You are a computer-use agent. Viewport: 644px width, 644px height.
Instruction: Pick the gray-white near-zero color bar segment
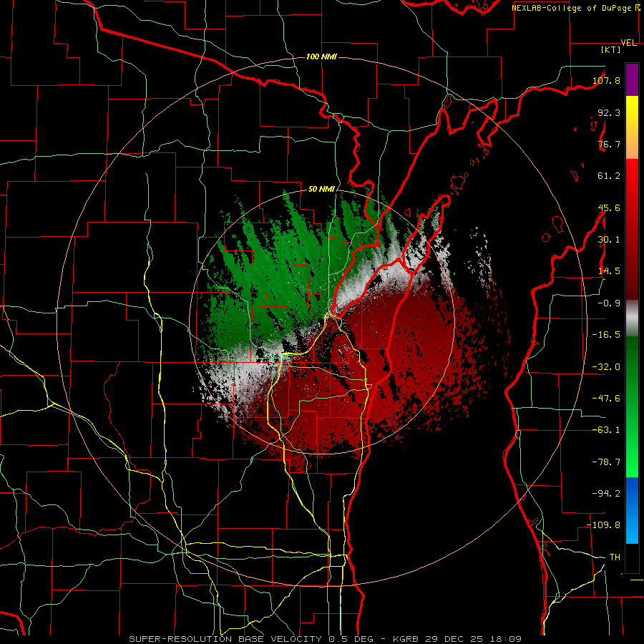coord(632,318)
